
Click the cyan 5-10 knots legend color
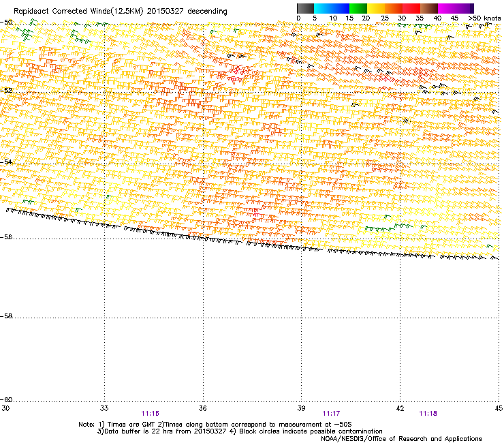point(322,8)
